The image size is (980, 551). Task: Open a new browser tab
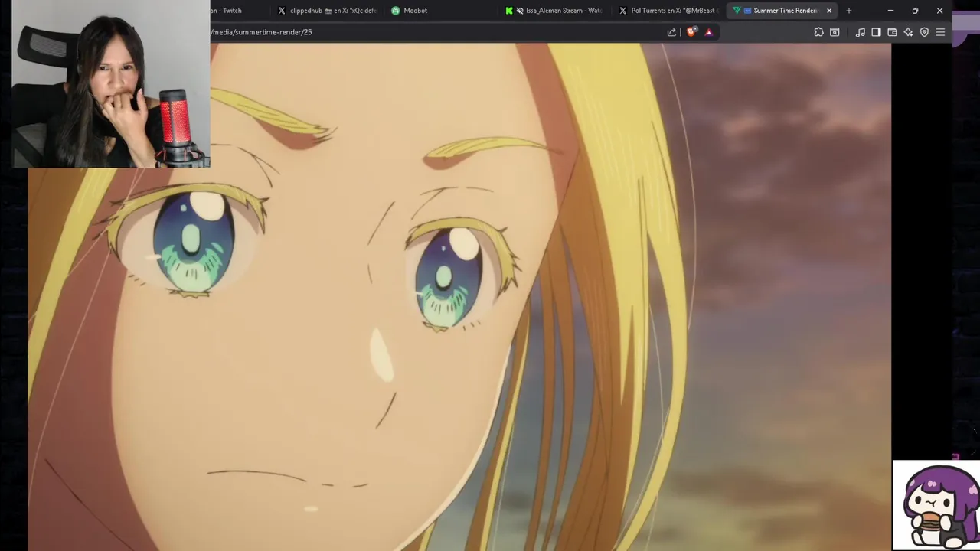(x=848, y=11)
